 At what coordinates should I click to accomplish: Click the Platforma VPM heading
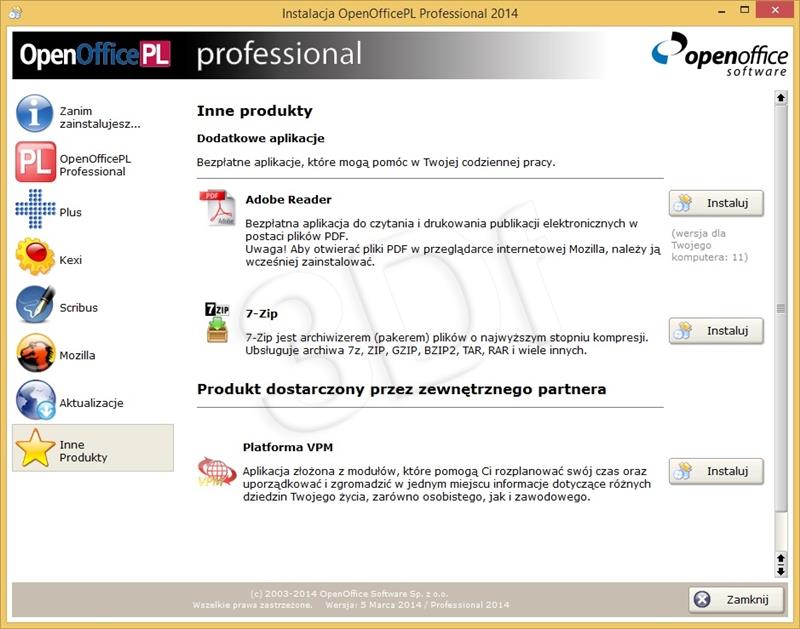tap(288, 447)
